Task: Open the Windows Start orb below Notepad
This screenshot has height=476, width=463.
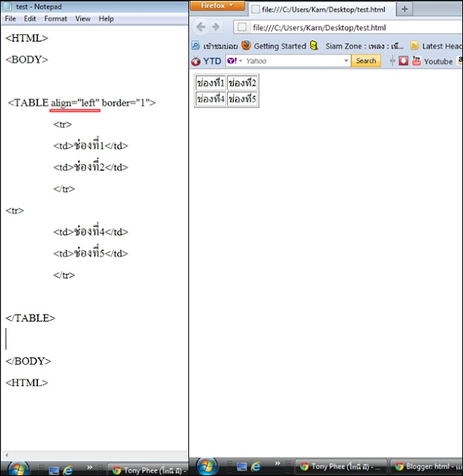Action: point(18,469)
